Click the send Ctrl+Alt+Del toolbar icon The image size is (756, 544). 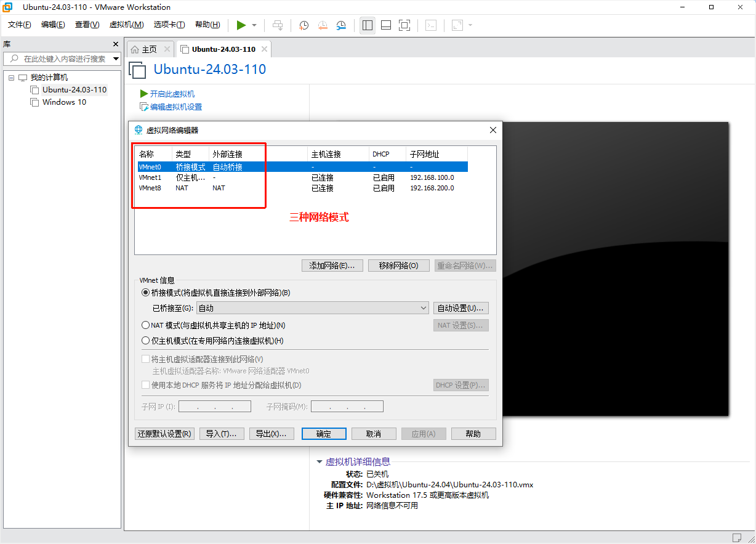click(x=278, y=25)
